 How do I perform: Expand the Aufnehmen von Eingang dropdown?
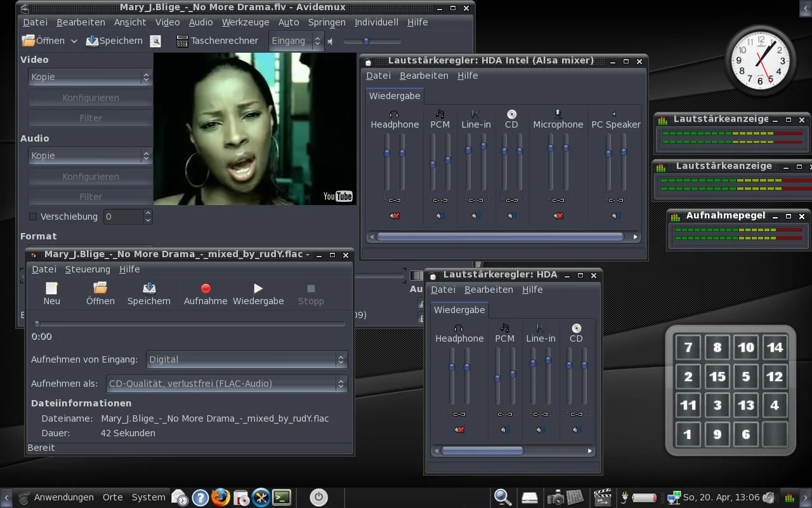(246, 359)
